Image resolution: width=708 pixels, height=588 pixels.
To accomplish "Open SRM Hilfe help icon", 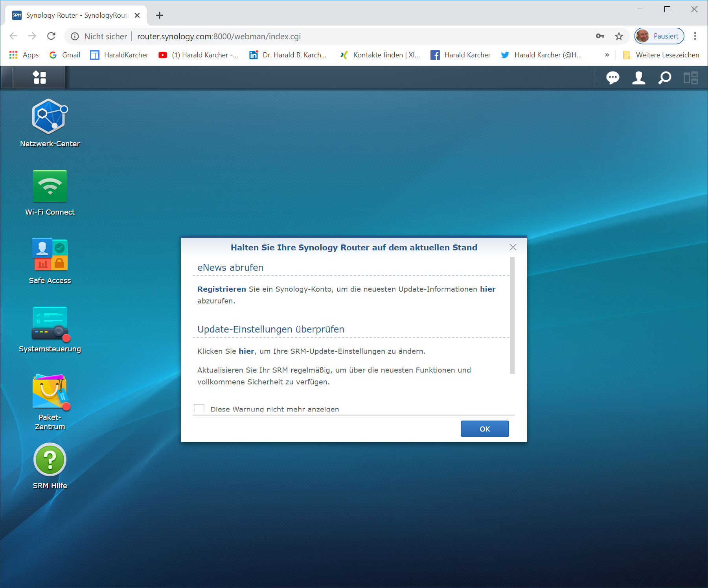I will click(50, 459).
